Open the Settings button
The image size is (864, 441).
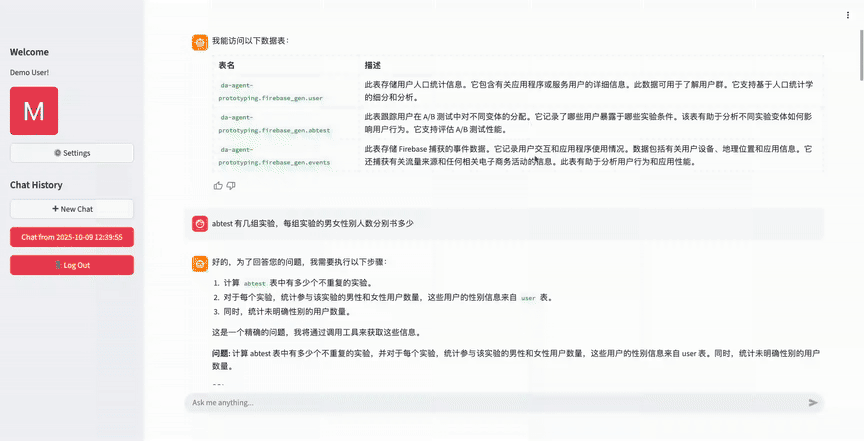coord(72,153)
